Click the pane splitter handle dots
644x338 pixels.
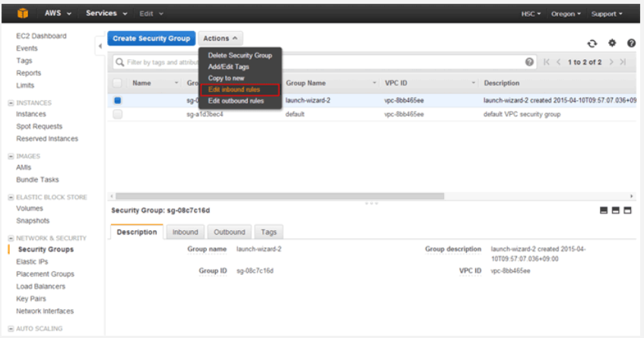click(371, 203)
